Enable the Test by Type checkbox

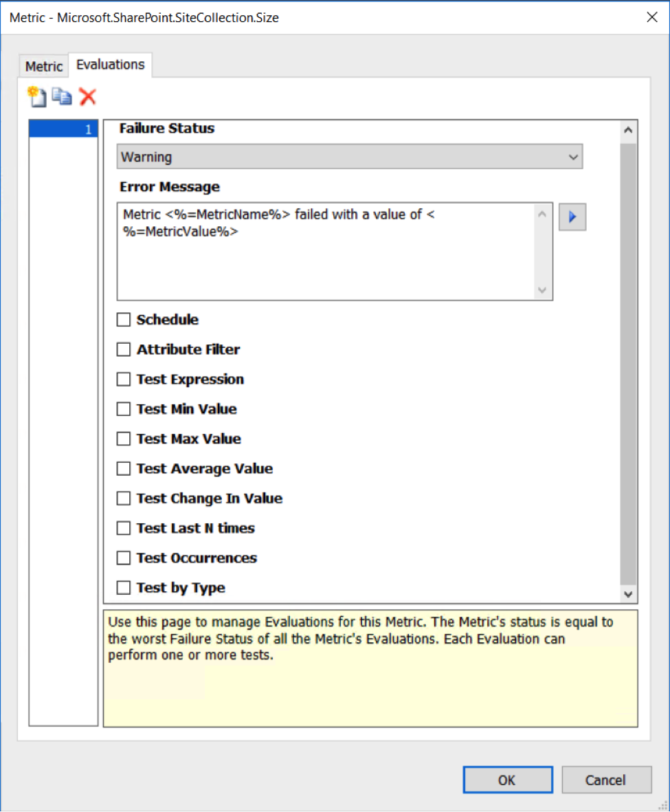click(x=123, y=588)
